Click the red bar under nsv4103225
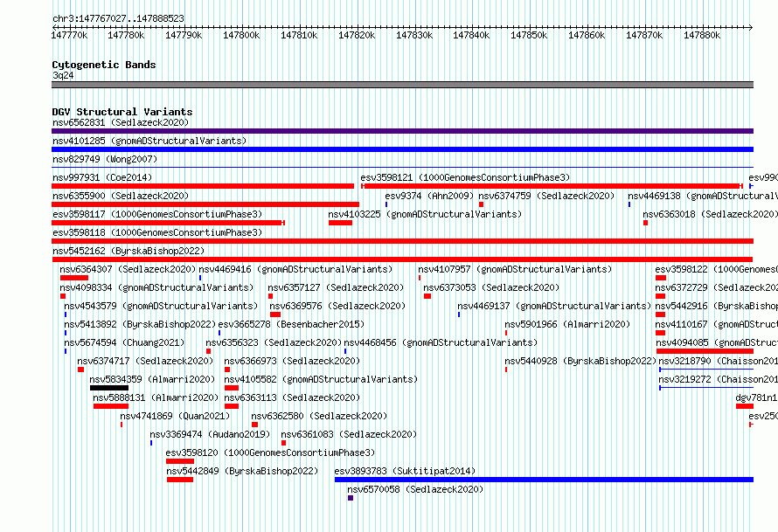Image resolution: width=778 pixels, height=532 pixels. (340, 223)
